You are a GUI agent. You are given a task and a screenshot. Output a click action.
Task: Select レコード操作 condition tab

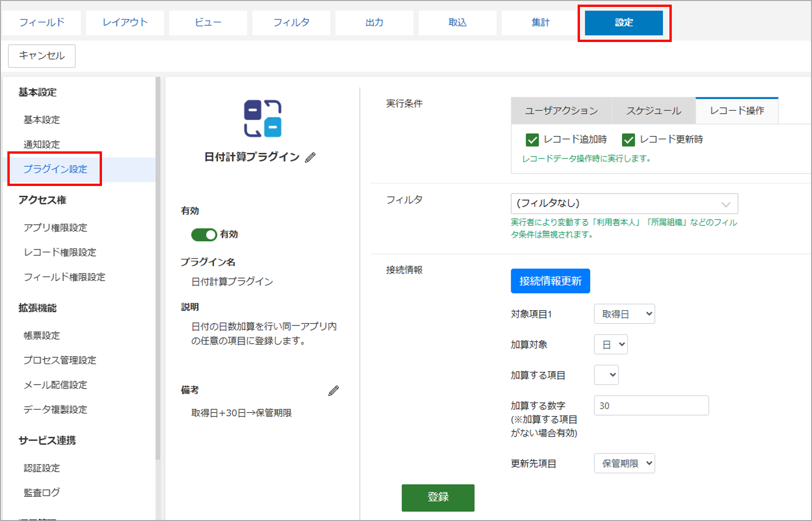click(x=737, y=111)
